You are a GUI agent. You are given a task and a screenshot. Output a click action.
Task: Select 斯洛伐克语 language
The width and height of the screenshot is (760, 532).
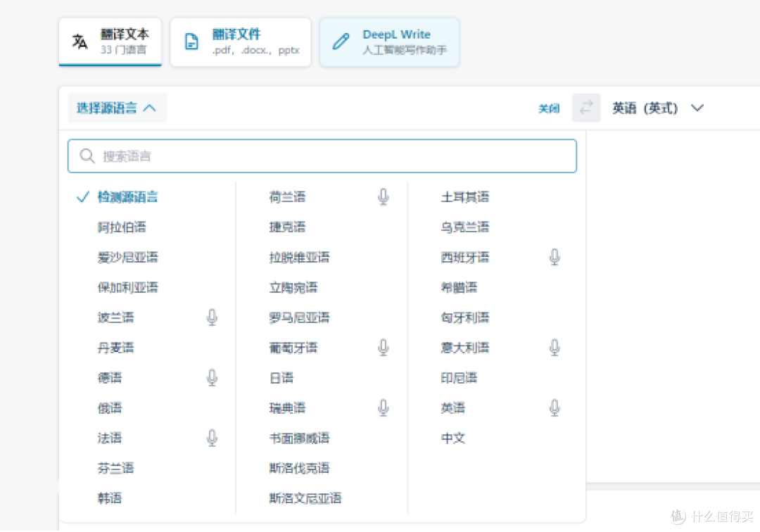pyautogui.click(x=299, y=468)
